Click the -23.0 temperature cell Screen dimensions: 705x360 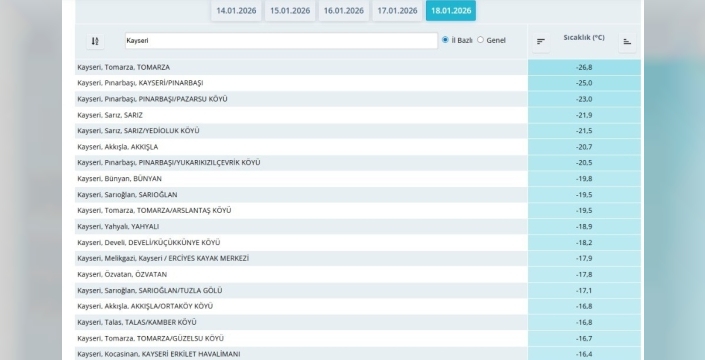click(x=584, y=99)
